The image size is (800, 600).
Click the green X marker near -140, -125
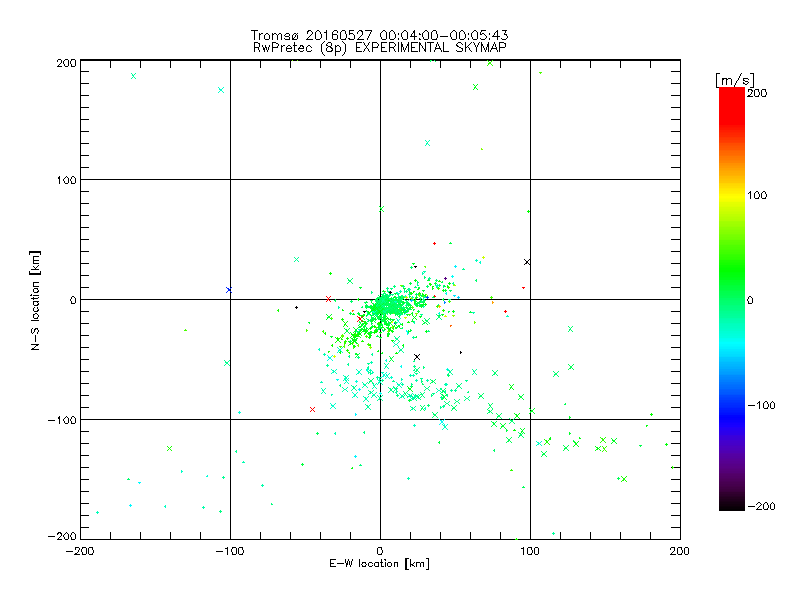pos(169,448)
